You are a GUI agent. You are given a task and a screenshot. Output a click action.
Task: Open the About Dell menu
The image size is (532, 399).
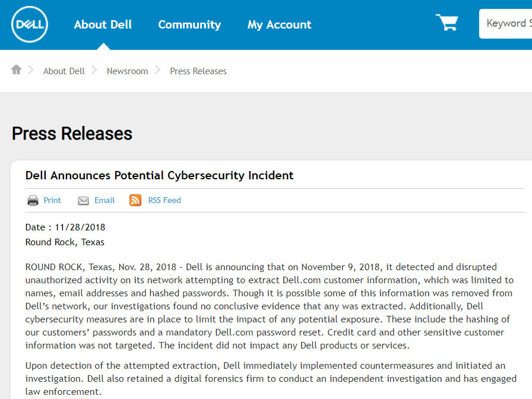click(103, 24)
